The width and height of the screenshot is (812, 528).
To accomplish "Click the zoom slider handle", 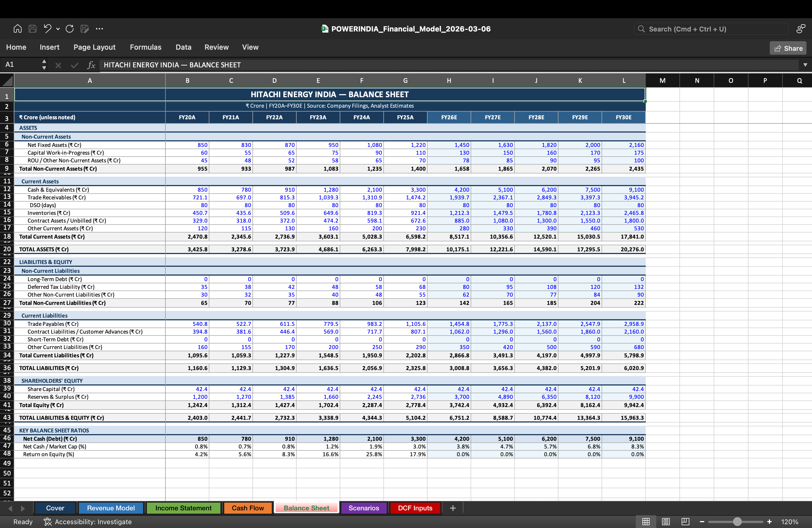I will click(x=737, y=522).
